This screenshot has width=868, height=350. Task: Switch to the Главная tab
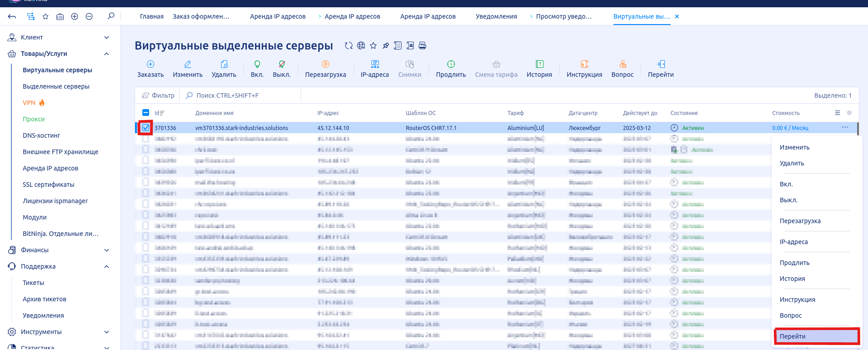pyautogui.click(x=152, y=16)
